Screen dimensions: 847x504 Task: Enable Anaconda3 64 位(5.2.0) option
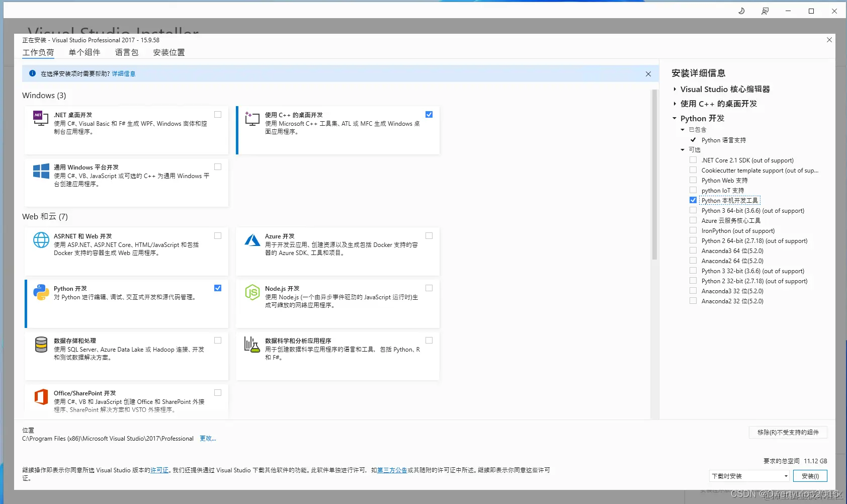[693, 250]
